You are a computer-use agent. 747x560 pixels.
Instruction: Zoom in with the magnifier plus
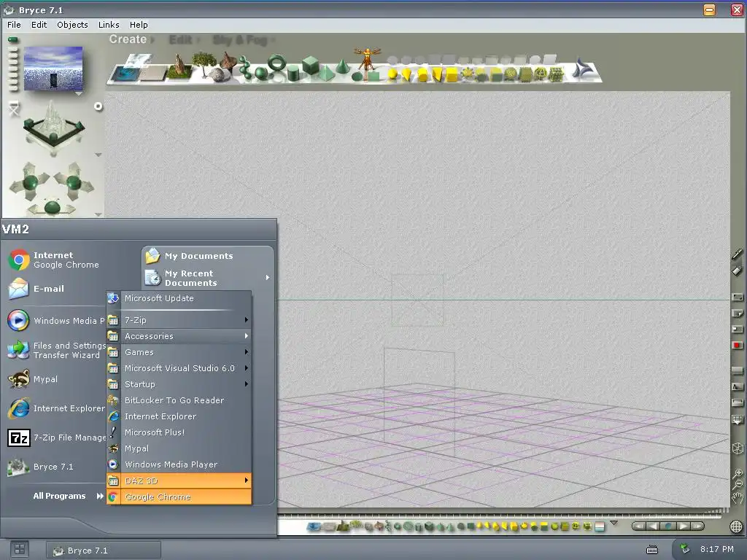(x=738, y=473)
